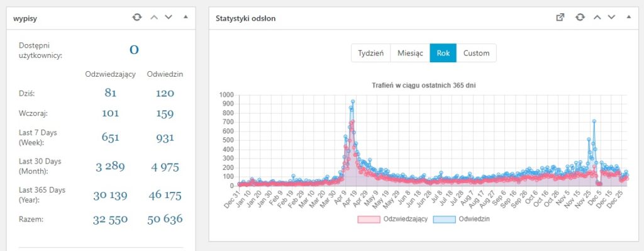Click the Last 365 Days (Year) label
The width and height of the screenshot is (644, 251).
click(x=42, y=194)
